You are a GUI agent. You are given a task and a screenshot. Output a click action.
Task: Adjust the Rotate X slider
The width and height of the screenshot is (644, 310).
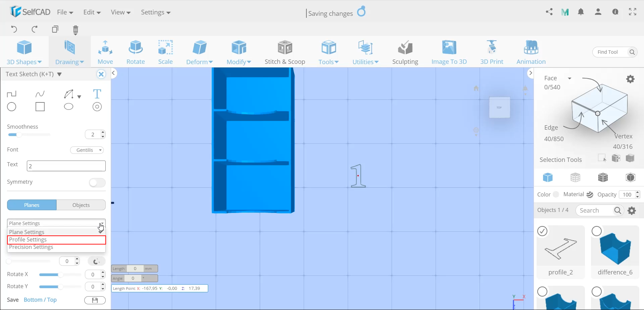point(60,275)
